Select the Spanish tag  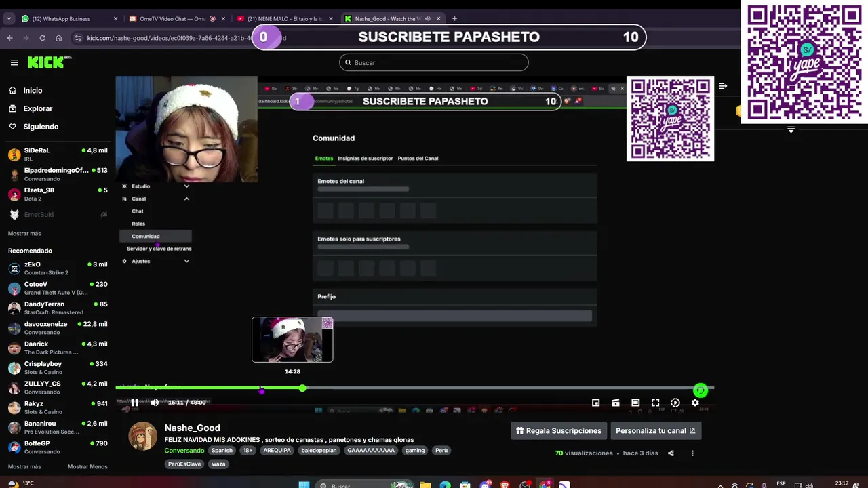click(x=222, y=451)
